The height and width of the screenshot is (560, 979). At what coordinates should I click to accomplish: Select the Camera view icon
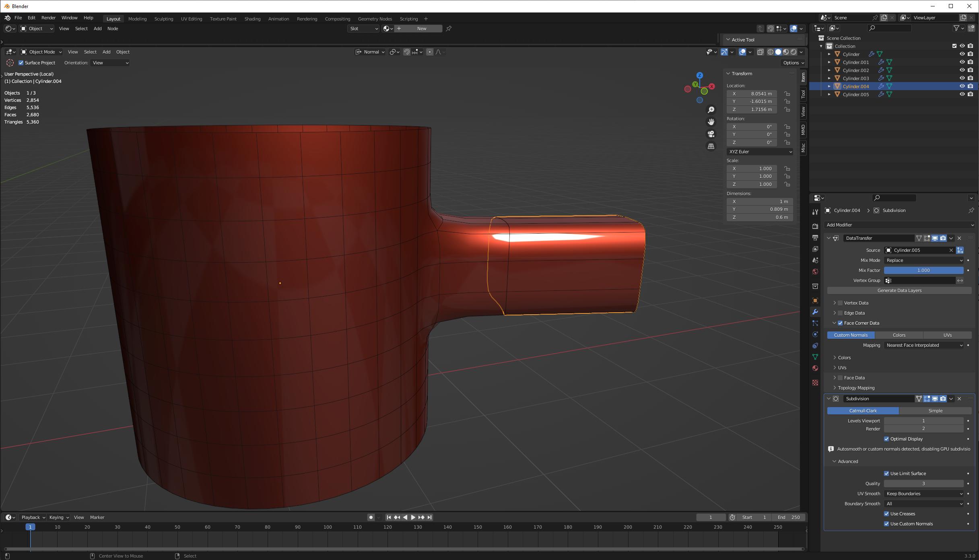[711, 134]
